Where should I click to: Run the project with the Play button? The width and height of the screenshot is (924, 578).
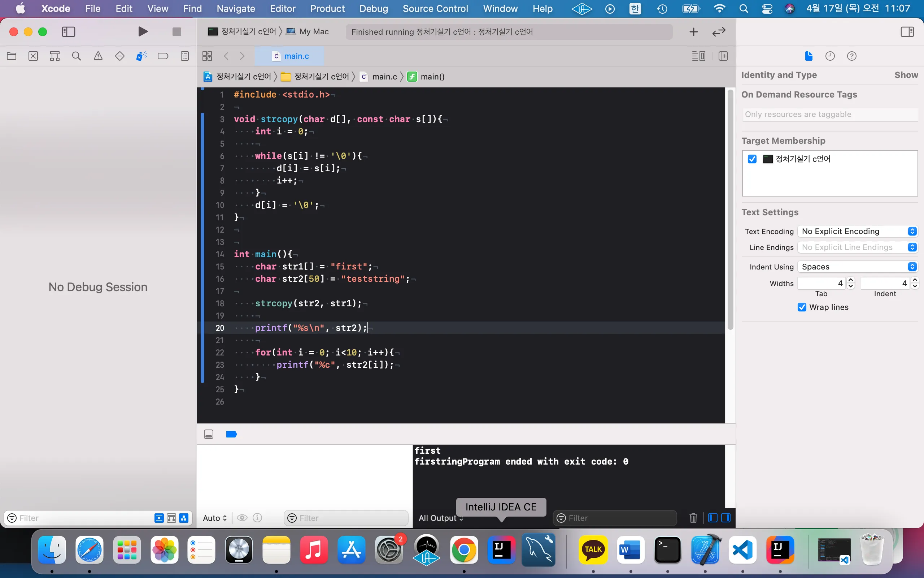(143, 31)
